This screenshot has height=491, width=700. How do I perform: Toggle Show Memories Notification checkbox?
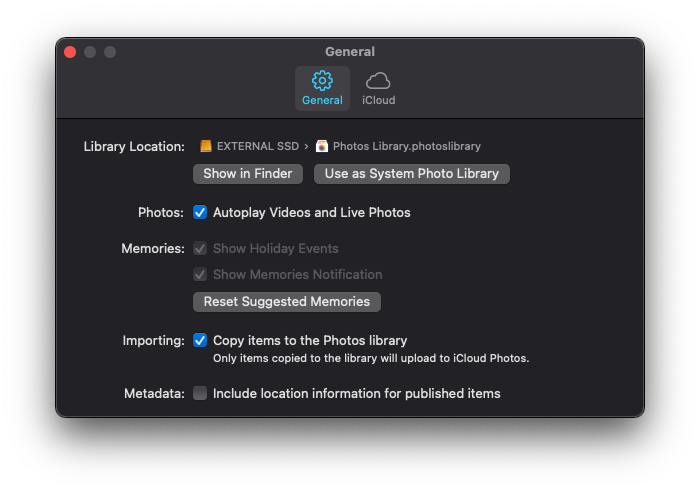200,274
